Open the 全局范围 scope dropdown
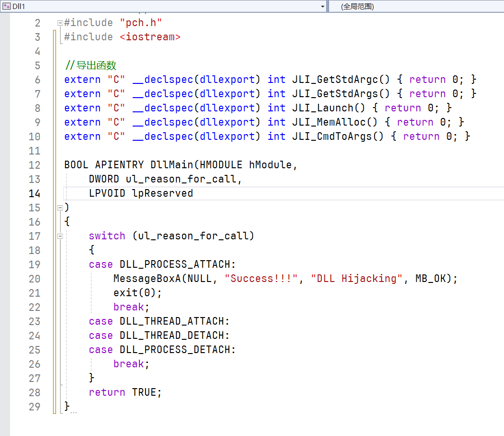The width and height of the screenshot is (504, 436). tap(416, 7)
